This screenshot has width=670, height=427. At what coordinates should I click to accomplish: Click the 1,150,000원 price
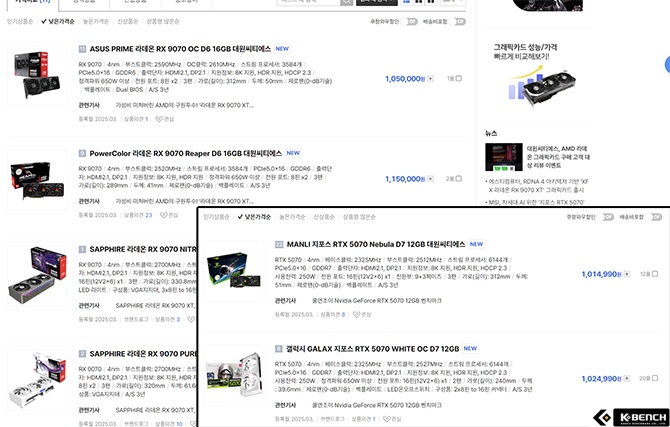point(405,179)
